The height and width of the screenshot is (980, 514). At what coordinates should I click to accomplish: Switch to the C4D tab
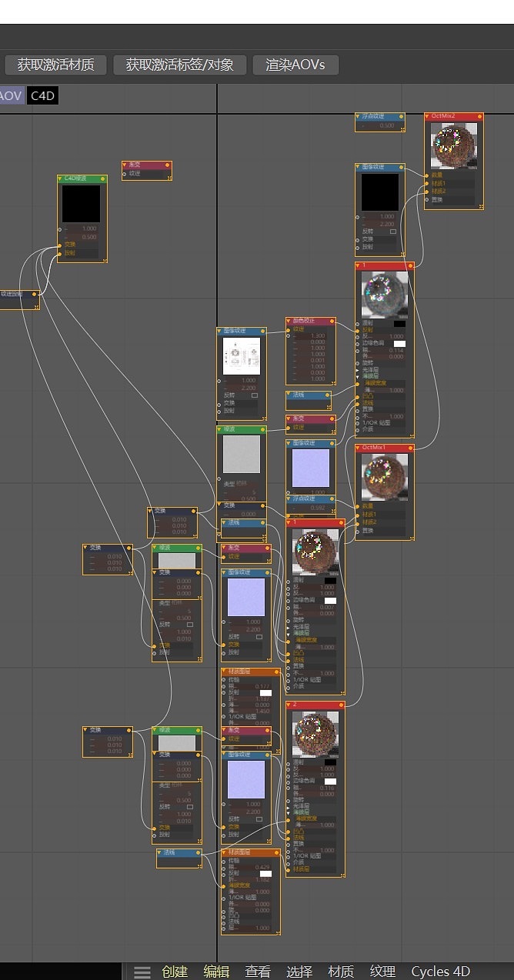(x=42, y=96)
